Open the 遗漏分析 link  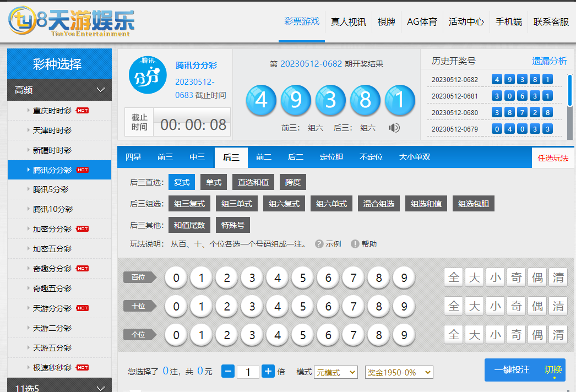550,61
